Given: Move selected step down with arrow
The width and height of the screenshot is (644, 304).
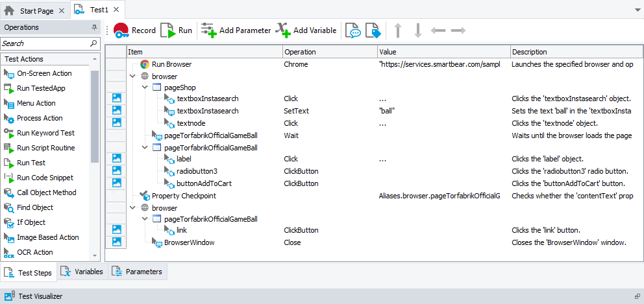Looking at the screenshot, I should pos(418,30).
